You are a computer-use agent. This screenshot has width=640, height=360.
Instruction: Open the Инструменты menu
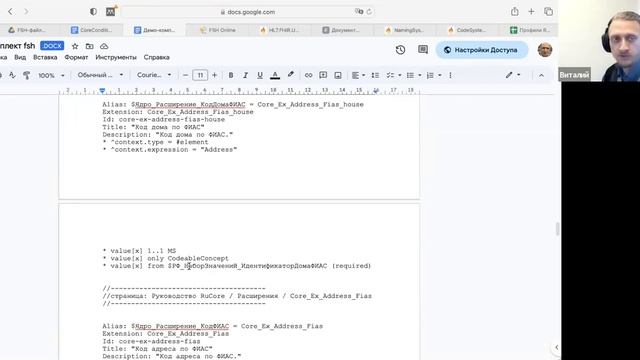(116, 57)
